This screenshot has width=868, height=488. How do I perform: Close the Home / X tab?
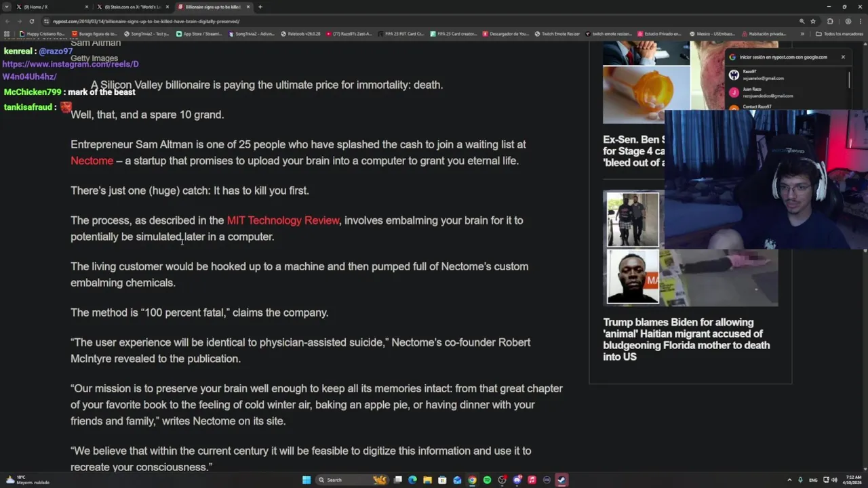tap(87, 7)
